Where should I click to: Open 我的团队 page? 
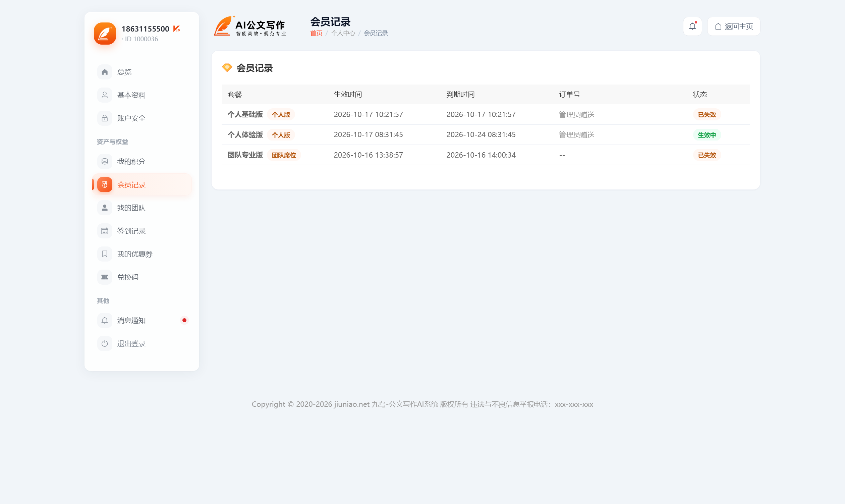142,208
